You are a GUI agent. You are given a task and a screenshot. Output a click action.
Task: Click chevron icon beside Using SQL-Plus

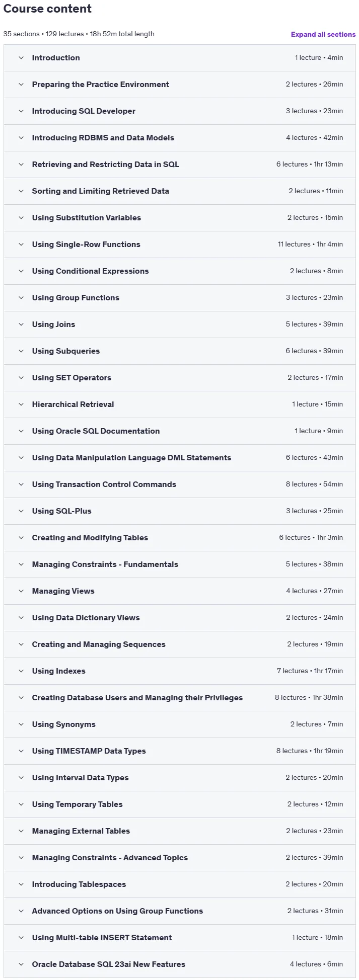click(x=21, y=511)
